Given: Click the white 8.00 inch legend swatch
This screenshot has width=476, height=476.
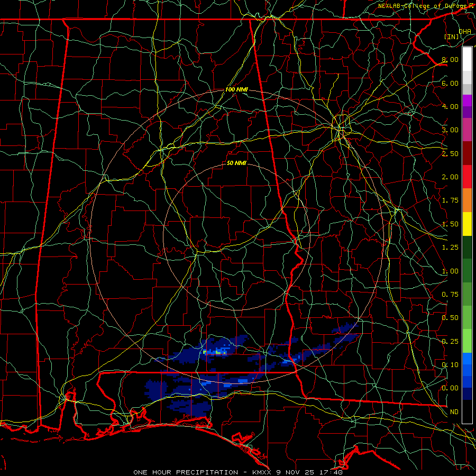Looking at the screenshot, I should pos(467,59).
